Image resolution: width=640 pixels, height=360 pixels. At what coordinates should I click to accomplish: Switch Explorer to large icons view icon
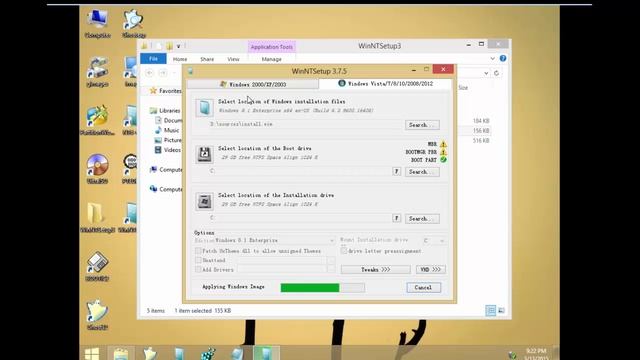pyautogui.click(x=501, y=311)
